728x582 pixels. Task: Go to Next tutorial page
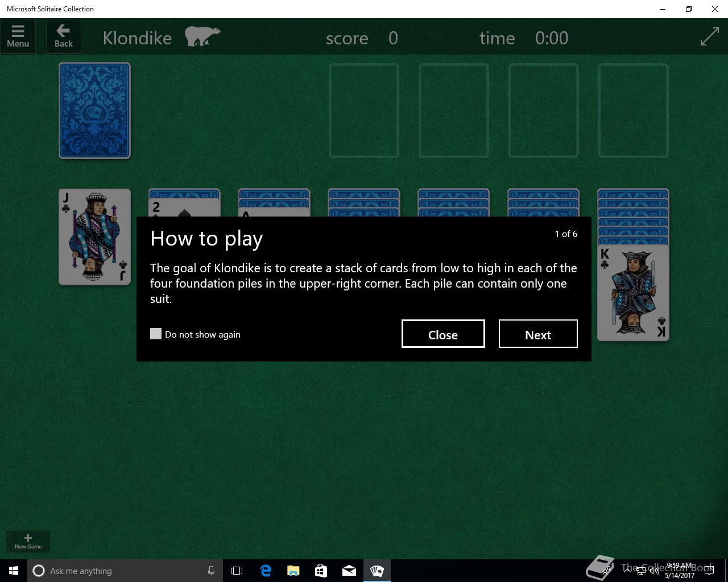pyautogui.click(x=538, y=334)
